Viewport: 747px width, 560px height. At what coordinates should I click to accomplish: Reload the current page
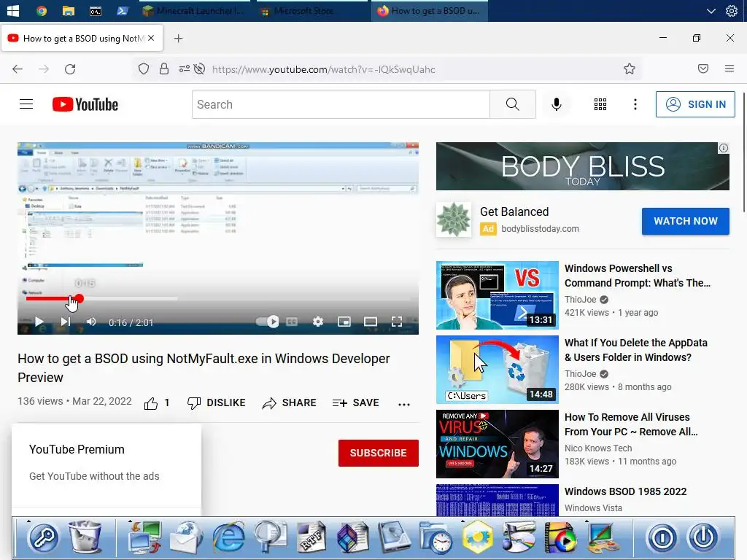70,69
